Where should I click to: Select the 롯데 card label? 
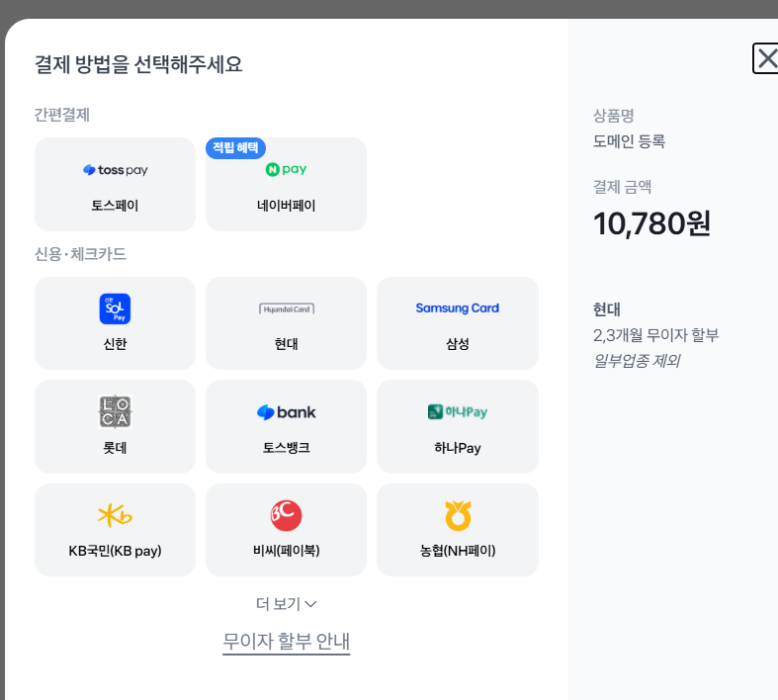click(x=115, y=448)
